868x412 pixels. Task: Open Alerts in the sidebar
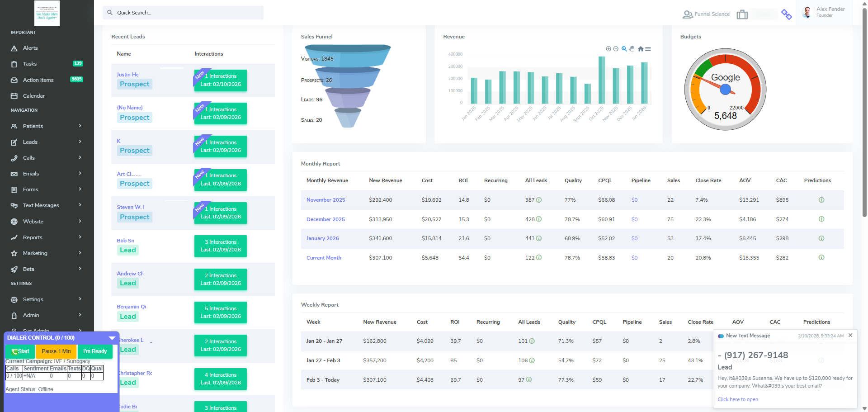30,48
